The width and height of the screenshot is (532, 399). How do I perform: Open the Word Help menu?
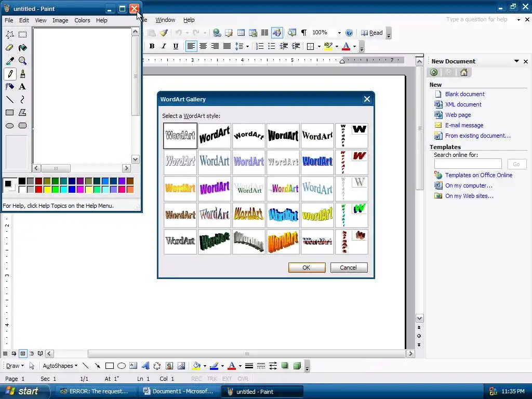(x=189, y=20)
